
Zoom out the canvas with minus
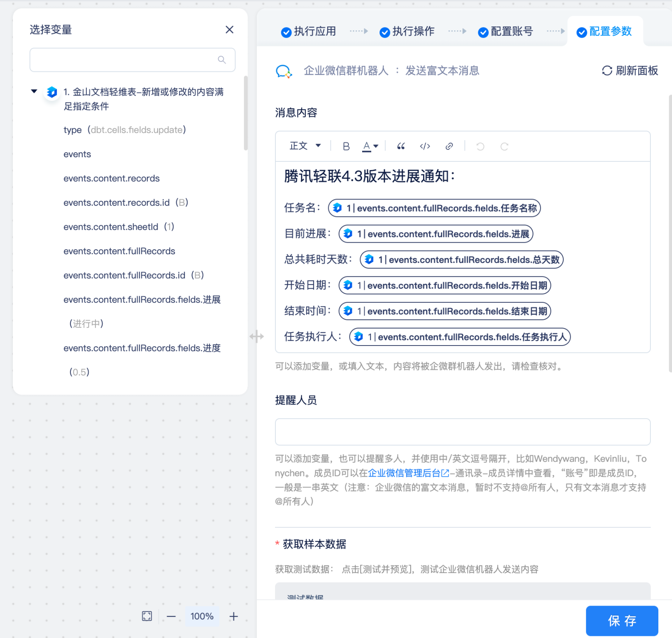coord(171,616)
